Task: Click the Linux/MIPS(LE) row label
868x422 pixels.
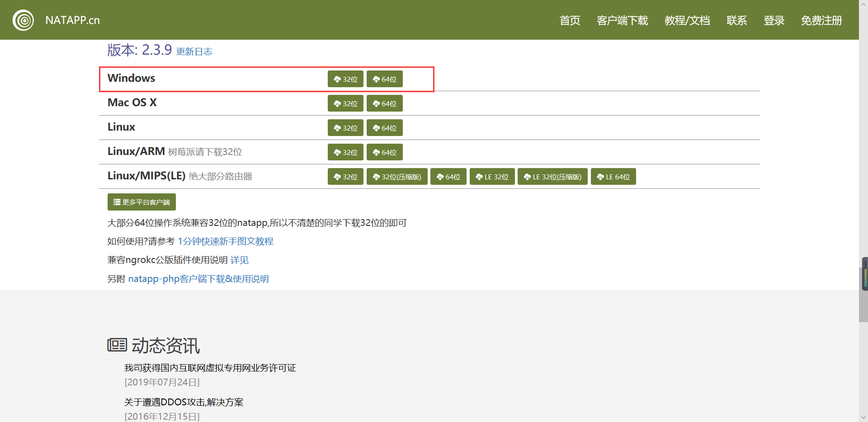Action: coord(146,176)
